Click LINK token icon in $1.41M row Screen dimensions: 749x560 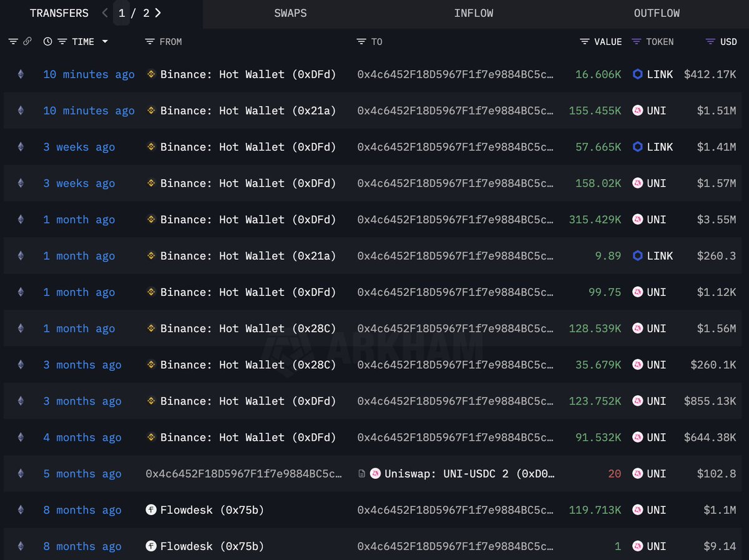click(637, 147)
